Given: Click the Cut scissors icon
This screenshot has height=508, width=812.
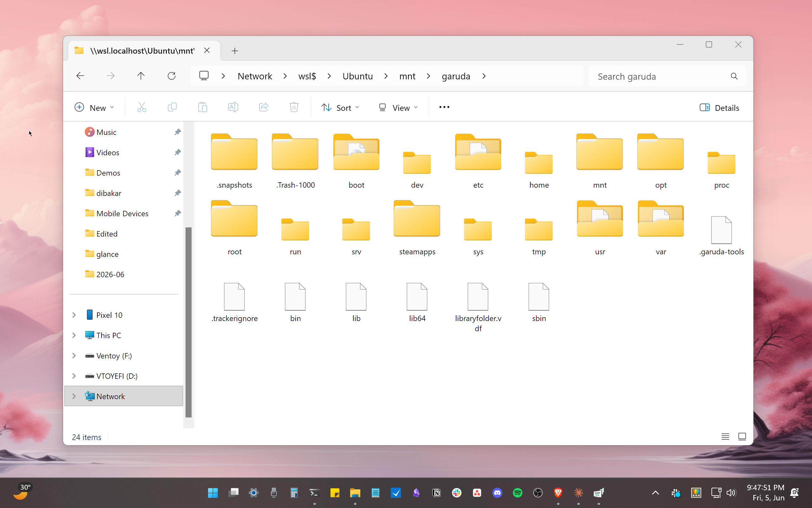Looking at the screenshot, I should pos(141,108).
